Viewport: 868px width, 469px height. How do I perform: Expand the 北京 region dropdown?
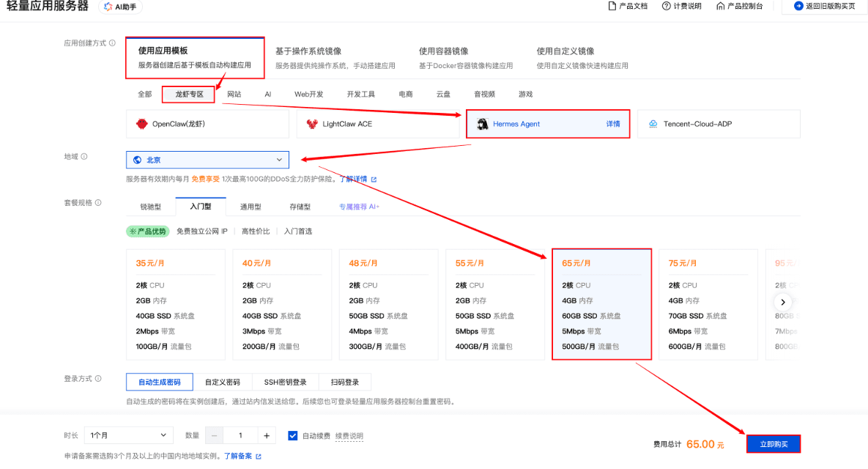pyautogui.click(x=207, y=160)
